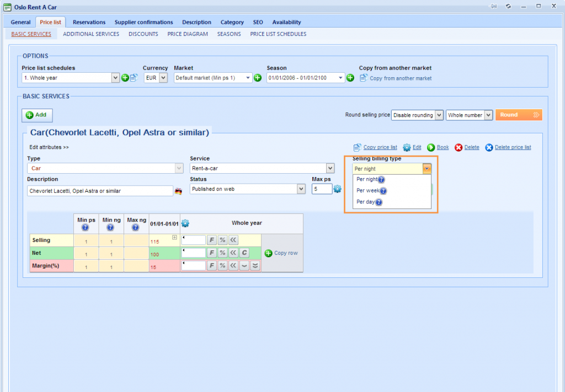Click the F formula button in the Selling row
This screenshot has width=565, height=392.
coord(211,239)
